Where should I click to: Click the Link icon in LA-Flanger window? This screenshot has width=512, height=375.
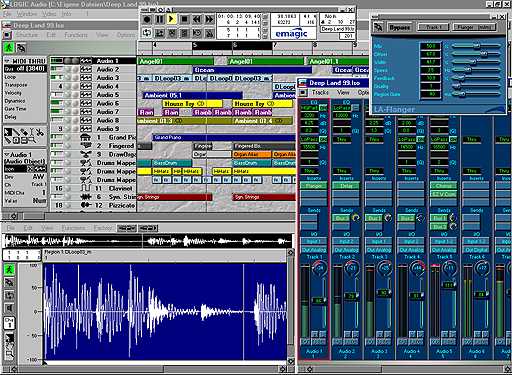[378, 27]
